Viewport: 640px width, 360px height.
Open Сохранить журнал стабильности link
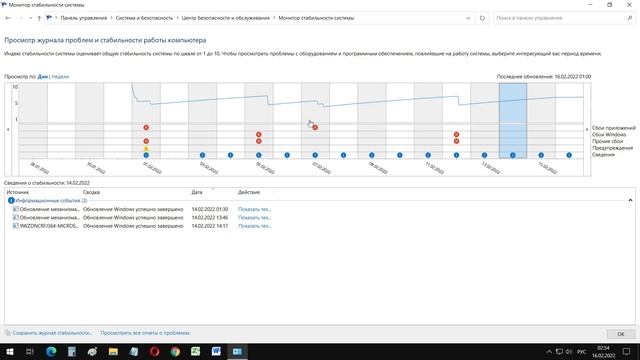click(52, 333)
